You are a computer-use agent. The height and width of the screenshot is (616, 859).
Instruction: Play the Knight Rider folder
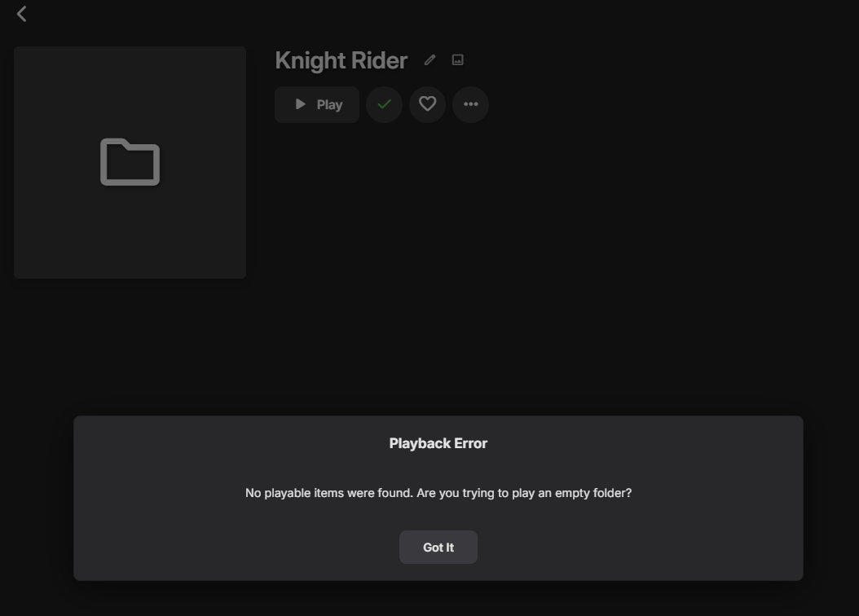(317, 104)
